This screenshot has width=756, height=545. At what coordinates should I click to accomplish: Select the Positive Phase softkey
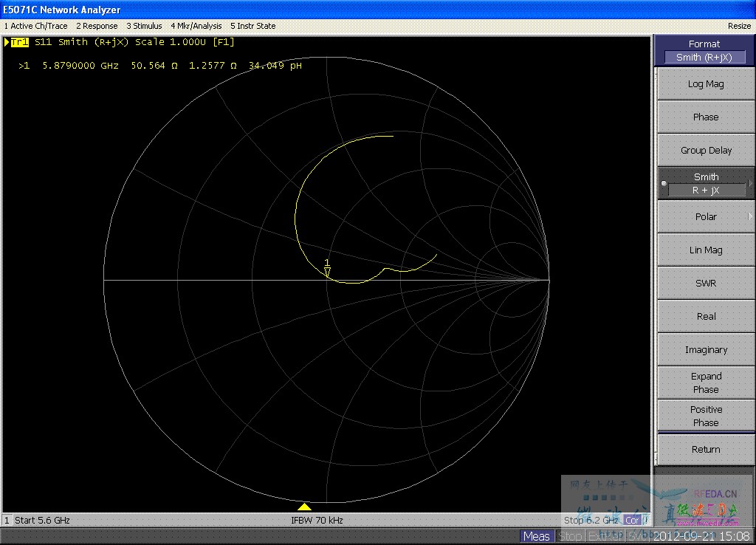(x=706, y=416)
